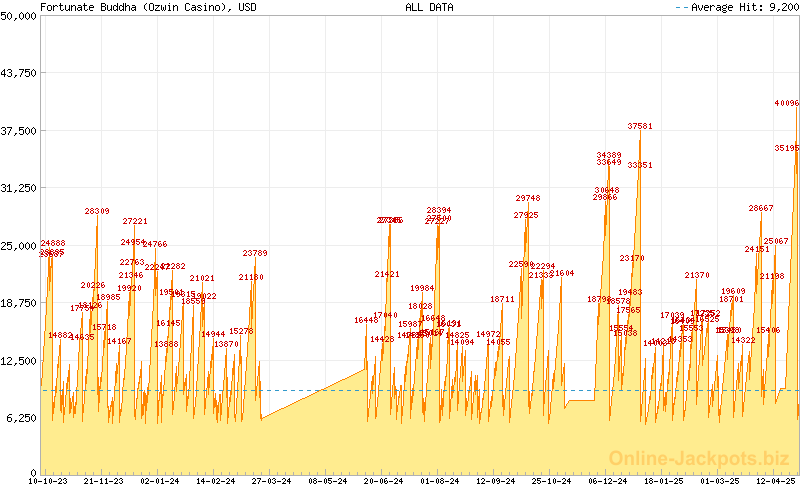This screenshot has width=800, height=490.
Task: Click the 28309 peak label
Action: pos(97,211)
